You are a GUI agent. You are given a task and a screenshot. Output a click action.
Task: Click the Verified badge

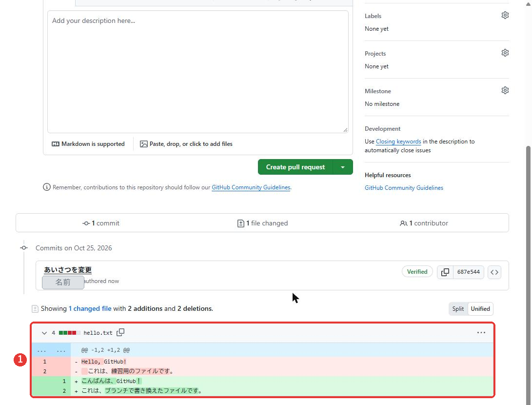coord(417,272)
